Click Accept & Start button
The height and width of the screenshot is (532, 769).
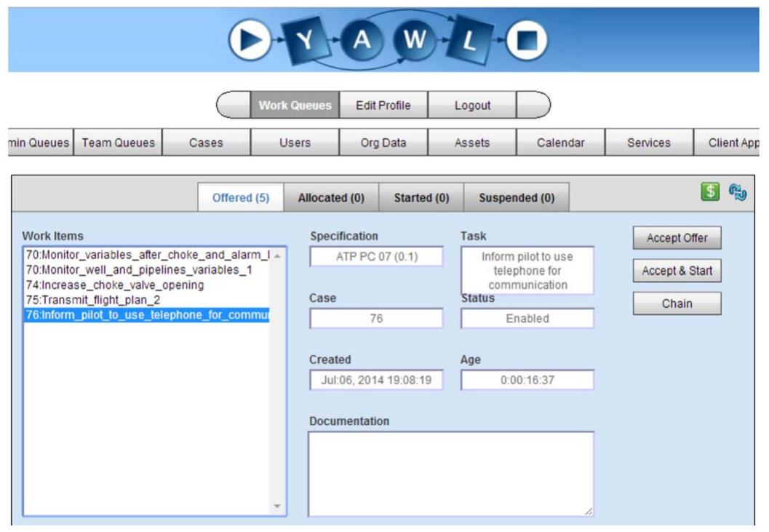point(677,271)
